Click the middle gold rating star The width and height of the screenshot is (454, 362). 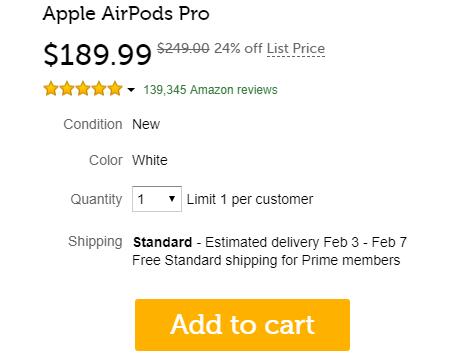83,89
